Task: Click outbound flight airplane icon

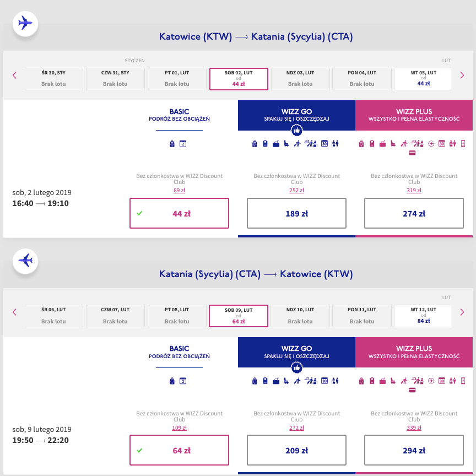Action: (x=25, y=23)
